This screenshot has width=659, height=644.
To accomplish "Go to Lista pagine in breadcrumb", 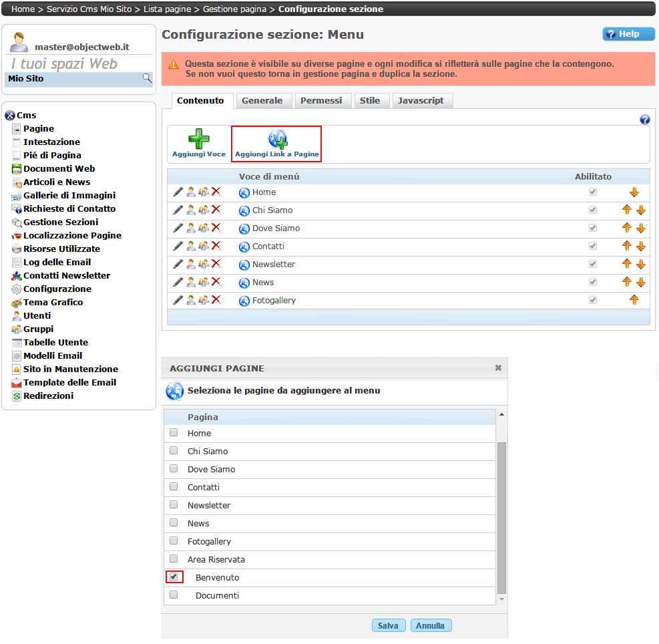I will coord(168,9).
